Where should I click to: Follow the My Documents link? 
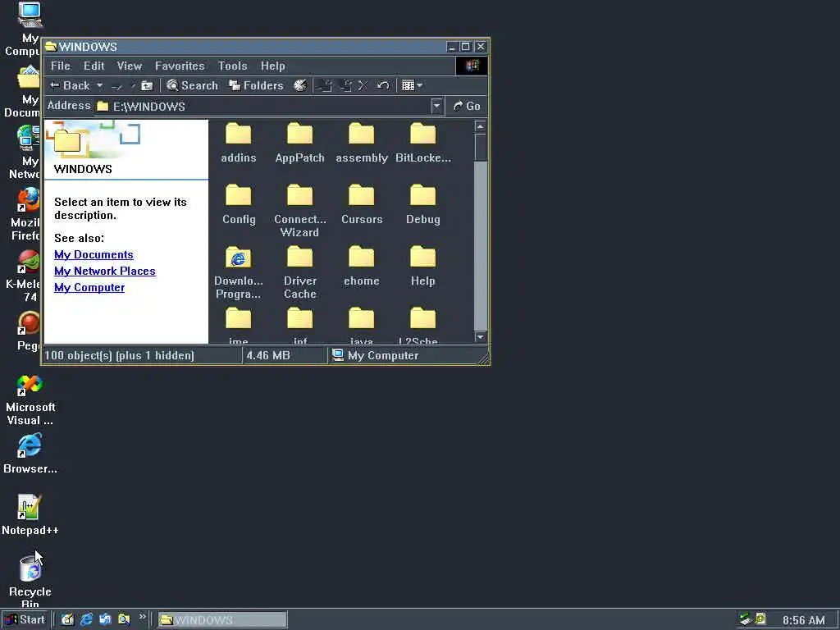point(94,254)
